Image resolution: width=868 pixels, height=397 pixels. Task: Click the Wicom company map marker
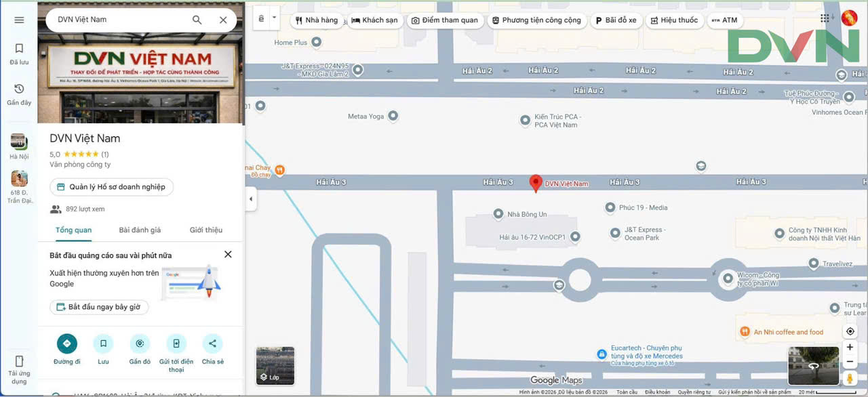pos(728,278)
